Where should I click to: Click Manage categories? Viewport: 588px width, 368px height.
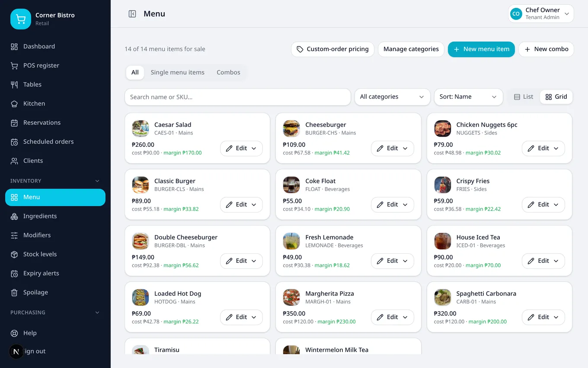click(x=411, y=49)
